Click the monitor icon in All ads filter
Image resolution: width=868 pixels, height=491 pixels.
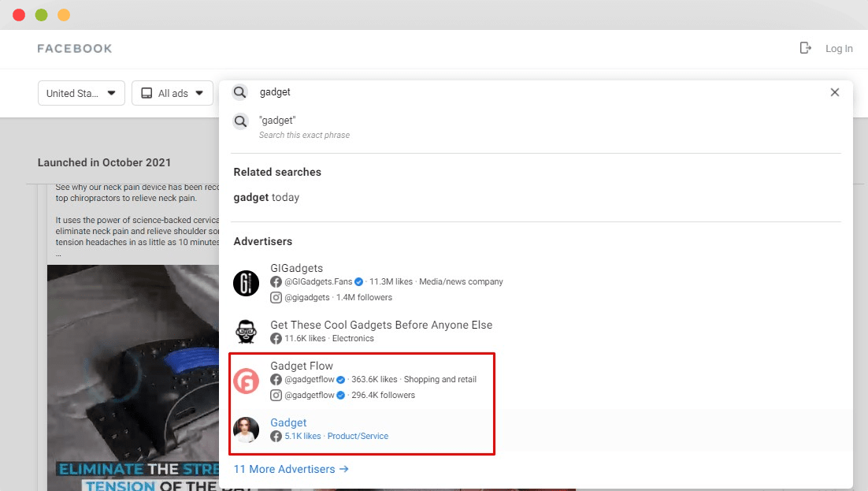tap(147, 93)
